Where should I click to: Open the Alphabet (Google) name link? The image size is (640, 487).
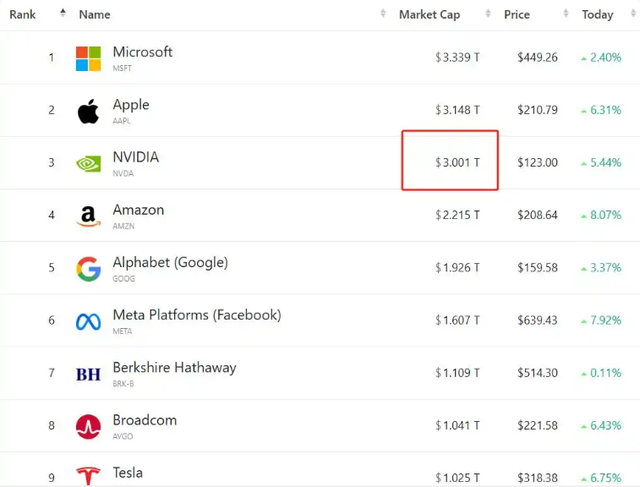170,262
